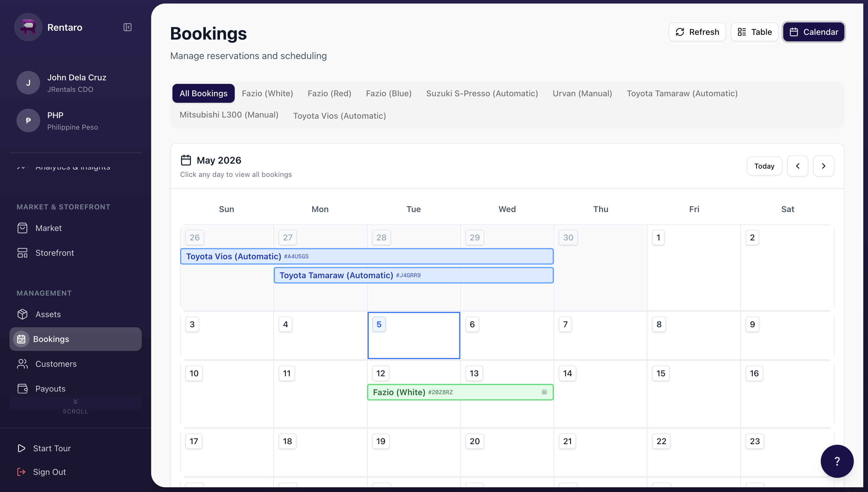Image resolution: width=868 pixels, height=492 pixels.
Task: Open the Payouts page
Action: pos(50,389)
